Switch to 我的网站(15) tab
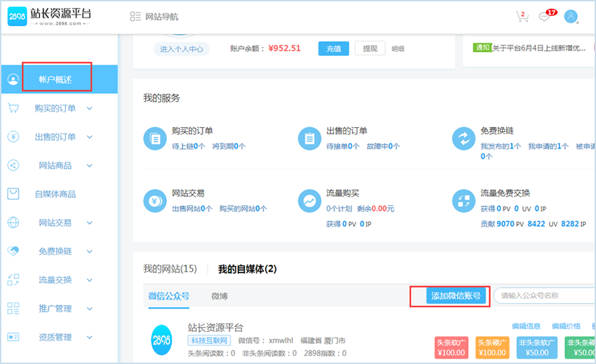596x364 pixels. pyautogui.click(x=170, y=269)
